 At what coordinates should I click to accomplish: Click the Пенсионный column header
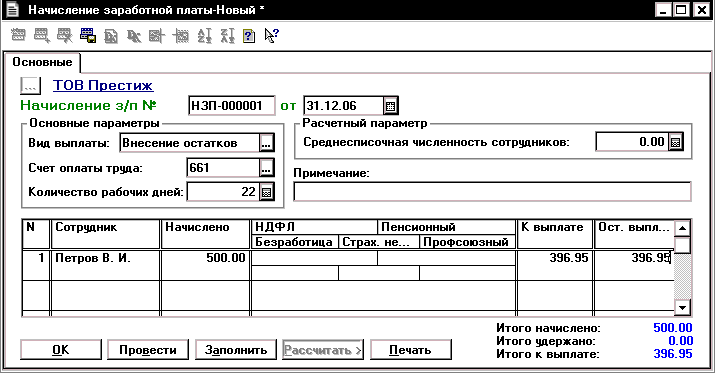(x=447, y=227)
